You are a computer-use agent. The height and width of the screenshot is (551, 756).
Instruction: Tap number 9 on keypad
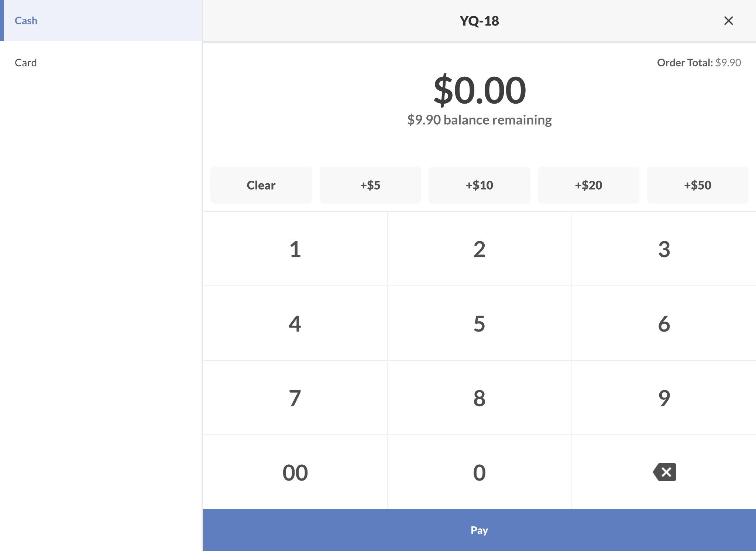pos(664,398)
